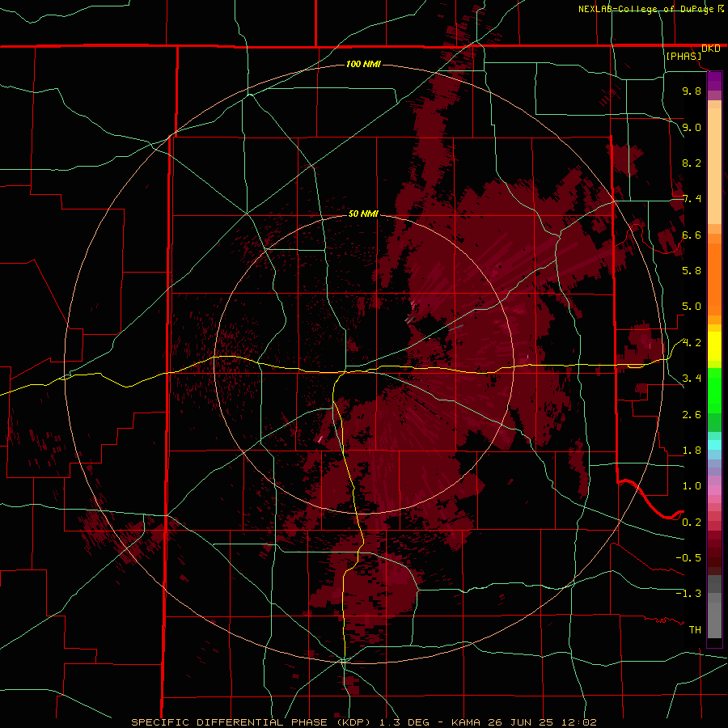728x728 pixels.
Task: Click the 1.8 value on color scale
Action: pyautogui.click(x=692, y=451)
